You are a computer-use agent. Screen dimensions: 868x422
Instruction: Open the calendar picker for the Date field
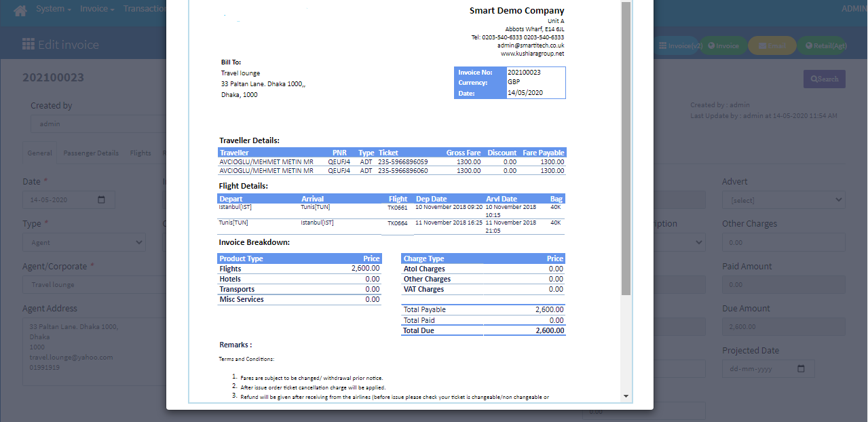[x=100, y=199]
